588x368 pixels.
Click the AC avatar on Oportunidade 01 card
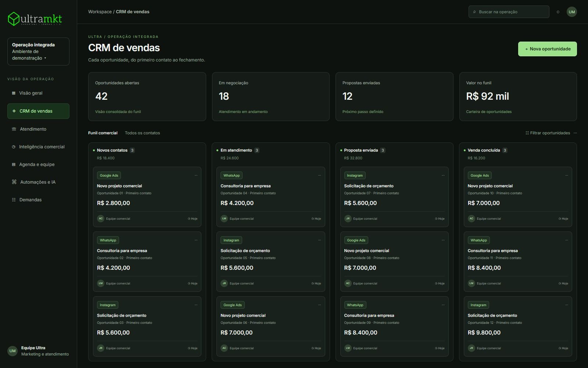tap(101, 219)
